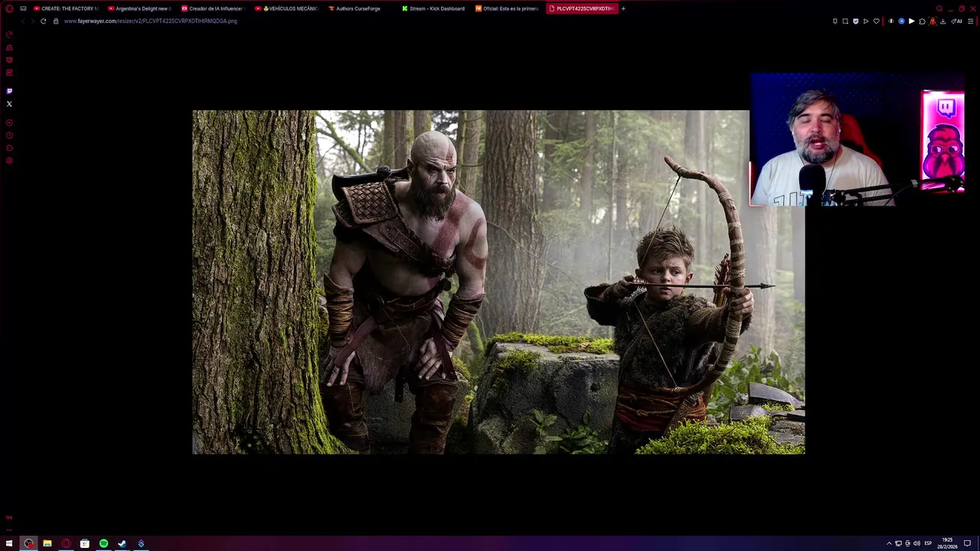This screenshot has height=551, width=980.
Task: Open Microsoft Store from taskbar
Action: click(x=84, y=543)
